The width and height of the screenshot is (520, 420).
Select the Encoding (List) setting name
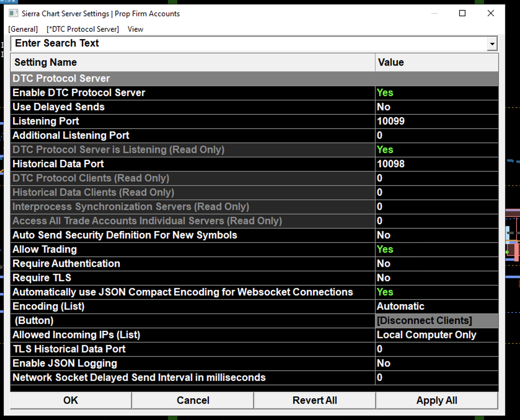pyautogui.click(x=49, y=306)
